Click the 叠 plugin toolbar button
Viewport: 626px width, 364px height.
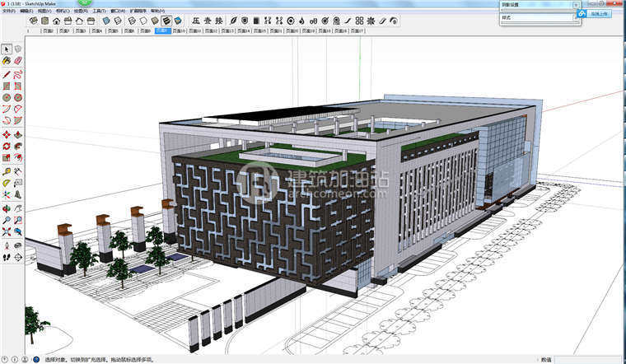click(208, 21)
